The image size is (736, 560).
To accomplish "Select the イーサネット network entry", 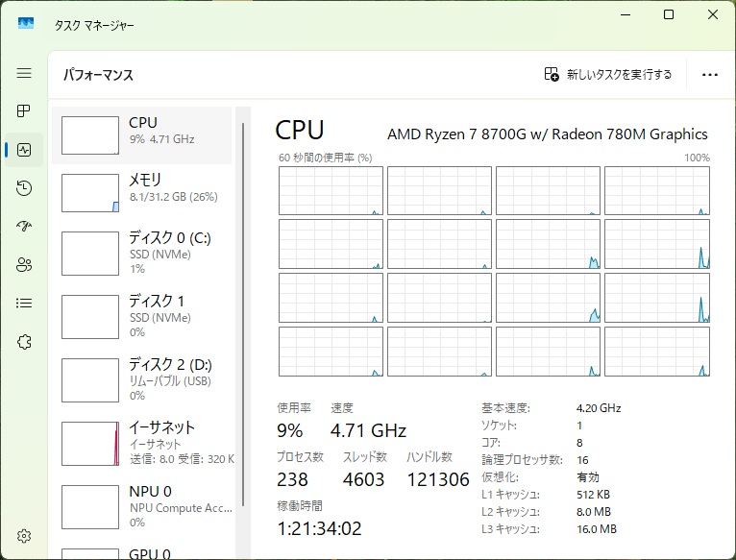I will pos(142,443).
